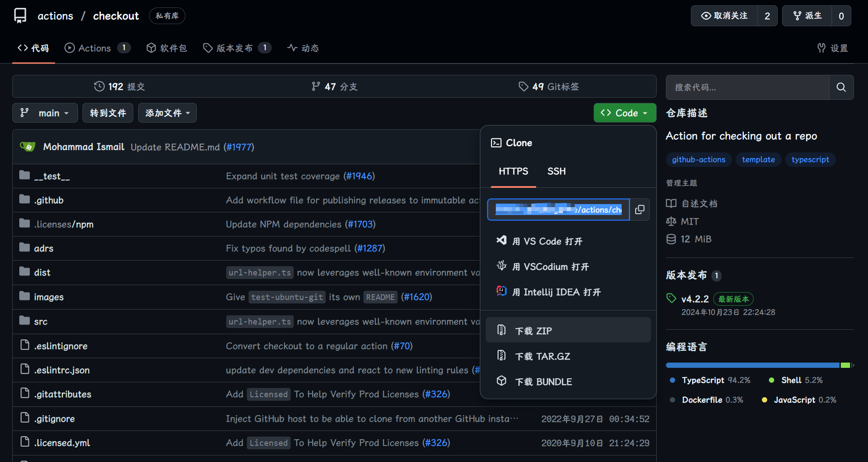Click the TypeScript language bar segment
This screenshot has width=868, height=462.
pos(752,365)
